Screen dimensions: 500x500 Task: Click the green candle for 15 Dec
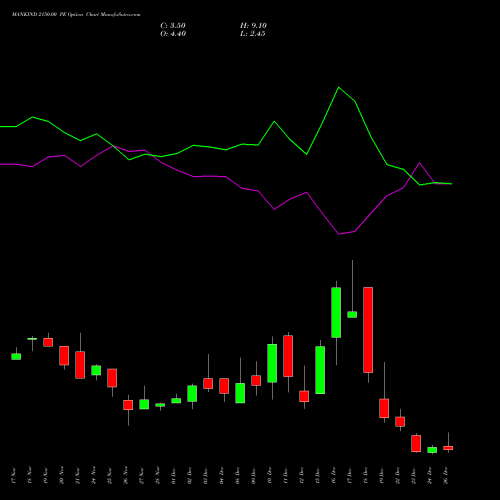[320, 370]
